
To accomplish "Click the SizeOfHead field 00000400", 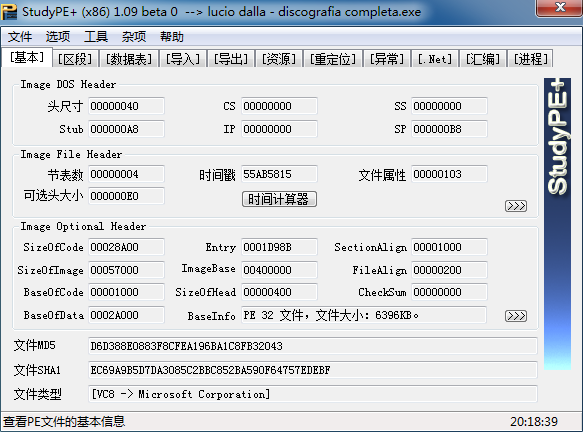I will (x=279, y=292).
